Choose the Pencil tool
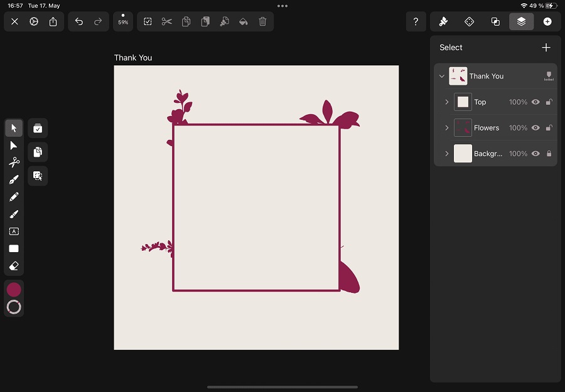This screenshot has width=565, height=392. click(x=14, y=197)
